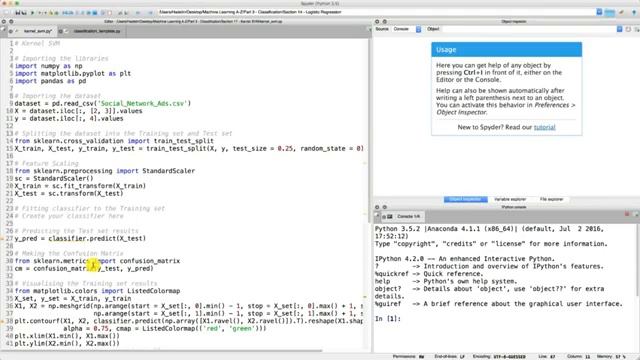This screenshot has height=360, width=640.
Task: Click the Usage heading in the help panel
Action: coord(446,50)
